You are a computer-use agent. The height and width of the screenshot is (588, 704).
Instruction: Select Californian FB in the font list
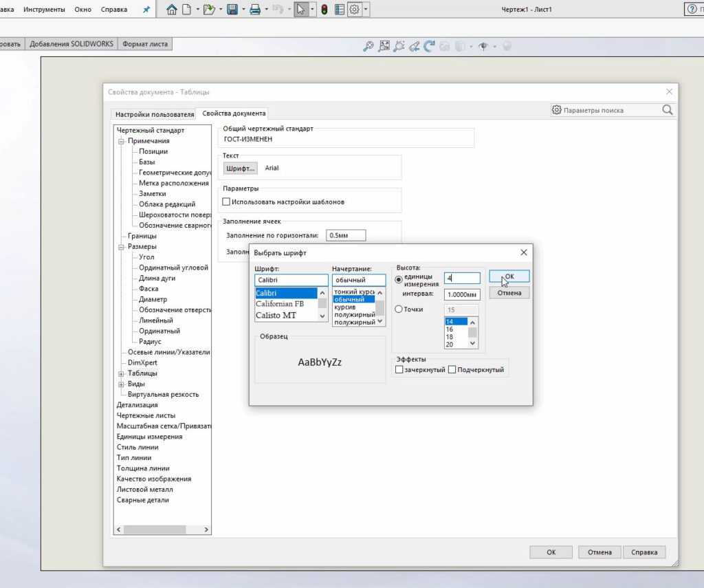click(x=280, y=304)
